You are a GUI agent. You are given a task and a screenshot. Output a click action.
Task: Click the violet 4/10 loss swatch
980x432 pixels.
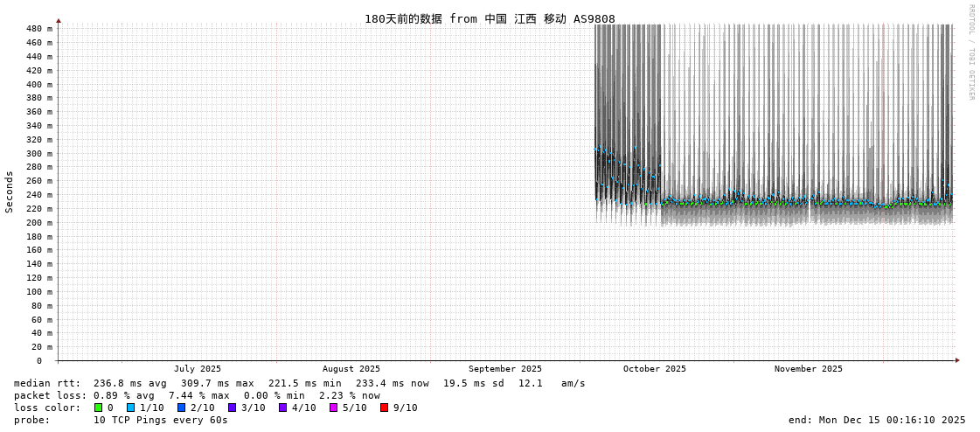click(282, 408)
